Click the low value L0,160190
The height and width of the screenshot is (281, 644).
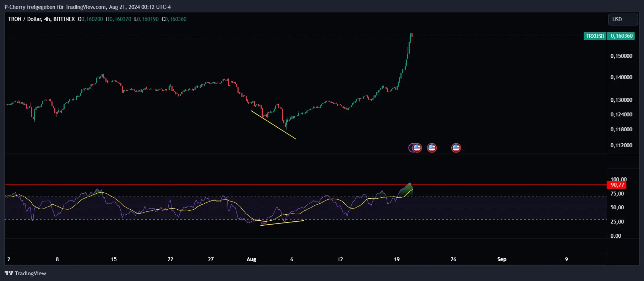(x=146, y=19)
